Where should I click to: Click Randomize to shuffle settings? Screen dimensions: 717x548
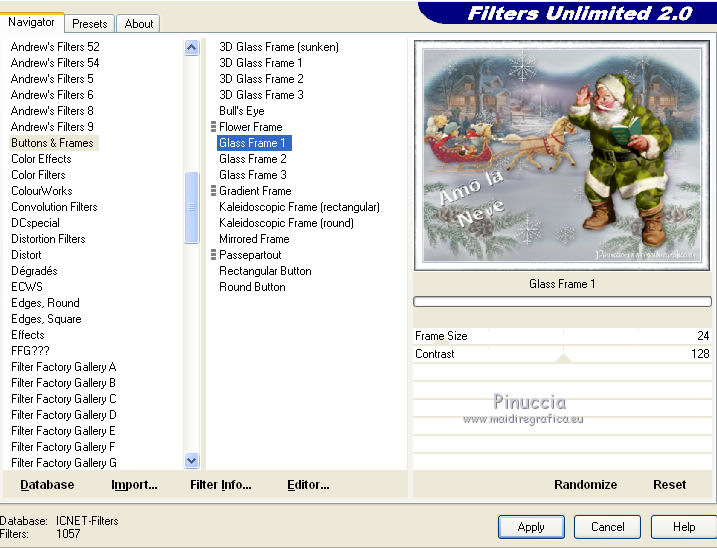click(585, 484)
